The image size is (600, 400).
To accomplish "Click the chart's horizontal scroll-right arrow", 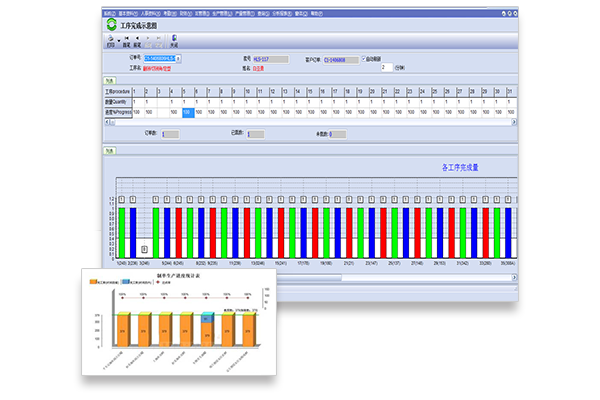I will [514, 278].
